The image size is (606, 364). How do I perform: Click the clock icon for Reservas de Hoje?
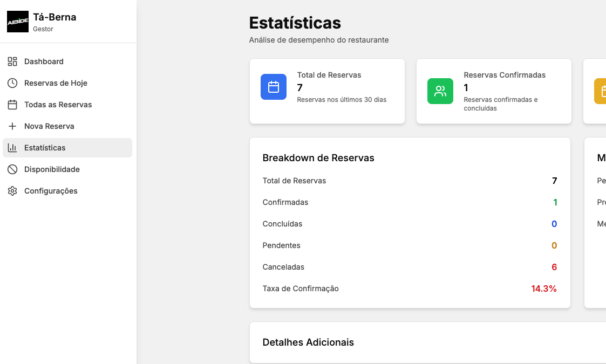point(12,83)
